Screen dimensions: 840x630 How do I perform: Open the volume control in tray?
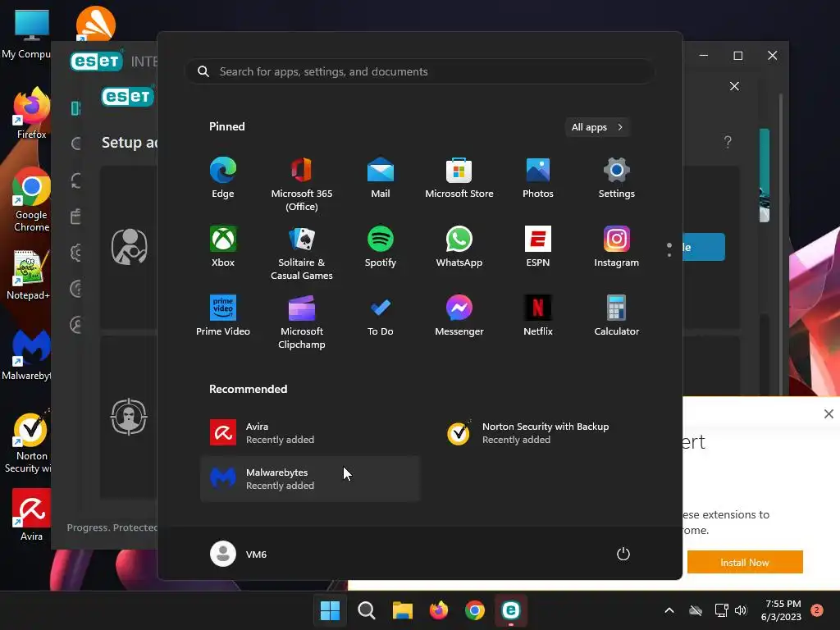pos(741,610)
